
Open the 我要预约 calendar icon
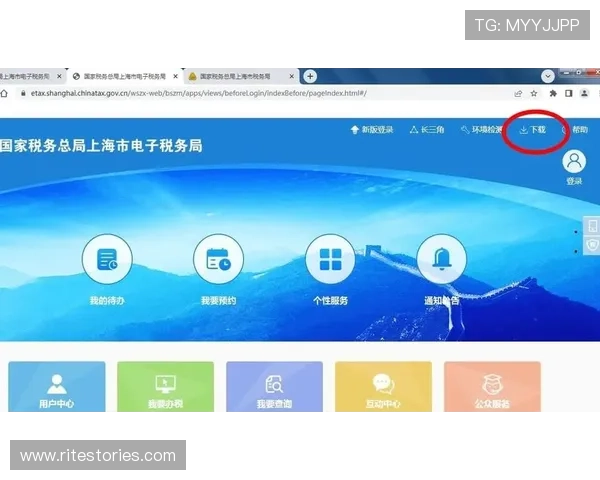218,259
